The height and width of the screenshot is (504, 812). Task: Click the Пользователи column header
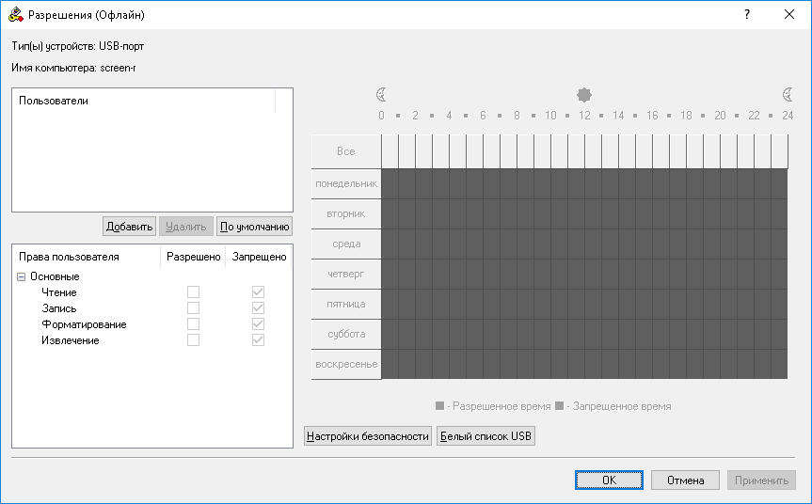(143, 101)
